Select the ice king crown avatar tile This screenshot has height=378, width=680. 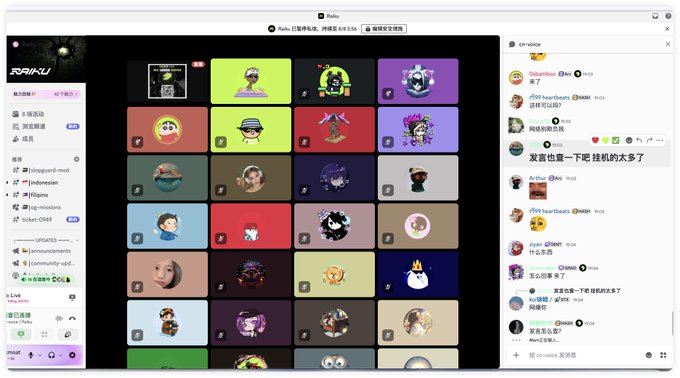(x=418, y=274)
